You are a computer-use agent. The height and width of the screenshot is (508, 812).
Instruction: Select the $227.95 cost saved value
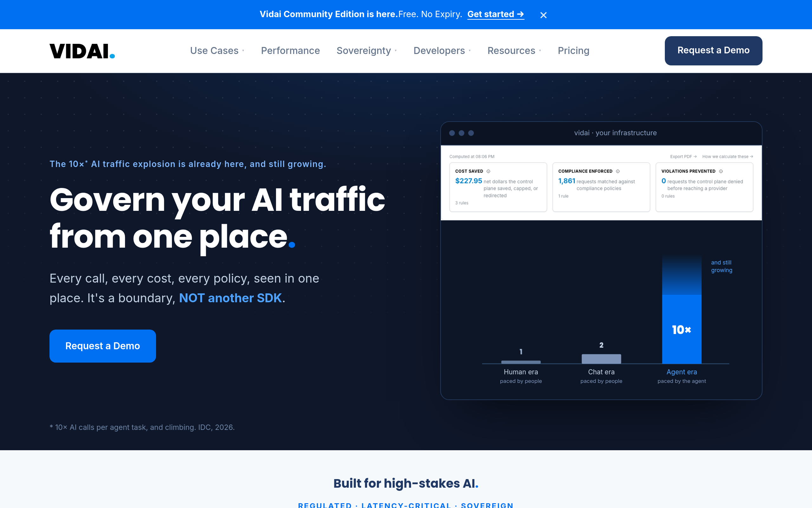[x=468, y=181]
